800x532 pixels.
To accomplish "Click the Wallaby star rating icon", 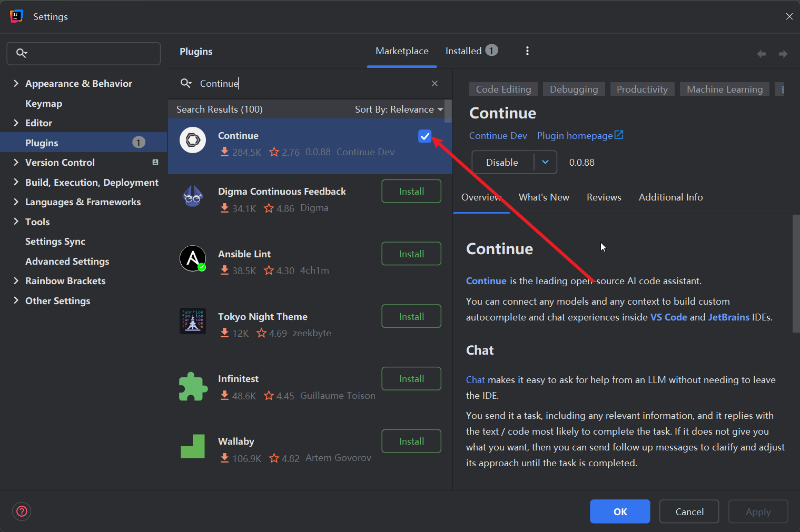I will click(x=274, y=458).
